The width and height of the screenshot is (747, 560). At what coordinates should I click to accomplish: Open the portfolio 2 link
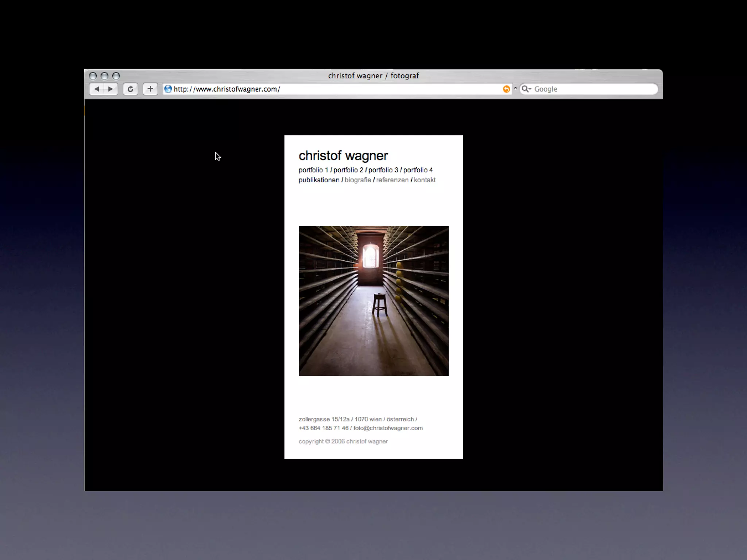pos(348,170)
